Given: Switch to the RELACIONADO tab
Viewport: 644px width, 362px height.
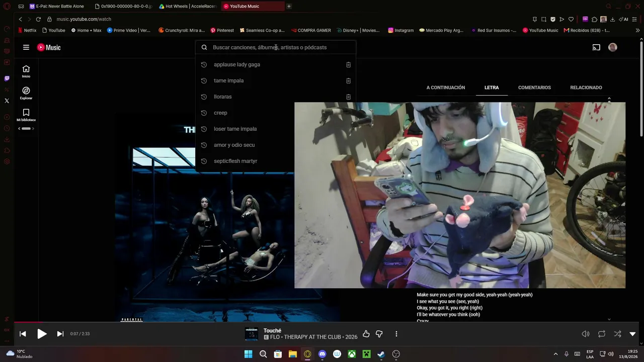Looking at the screenshot, I should coord(586,87).
